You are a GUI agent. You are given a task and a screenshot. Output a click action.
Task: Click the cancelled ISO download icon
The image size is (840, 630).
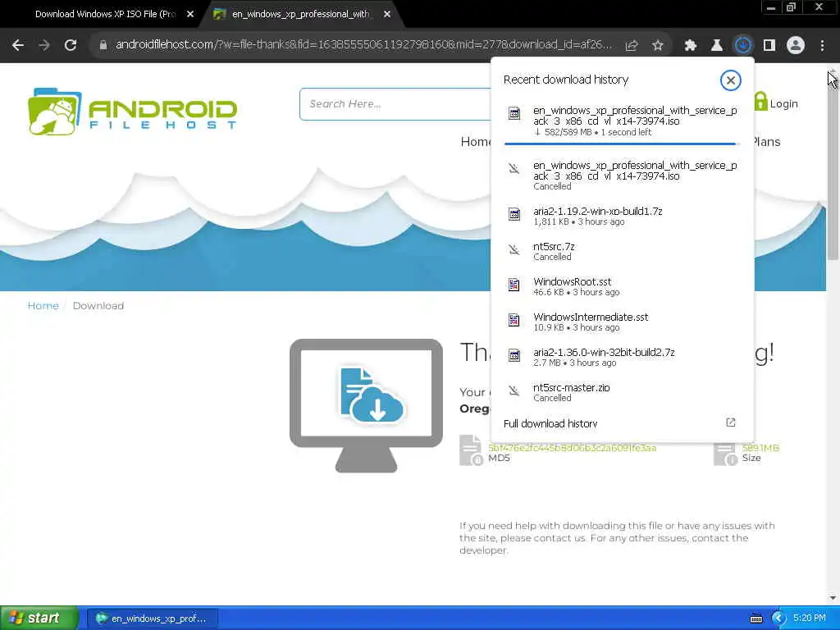pos(514,169)
